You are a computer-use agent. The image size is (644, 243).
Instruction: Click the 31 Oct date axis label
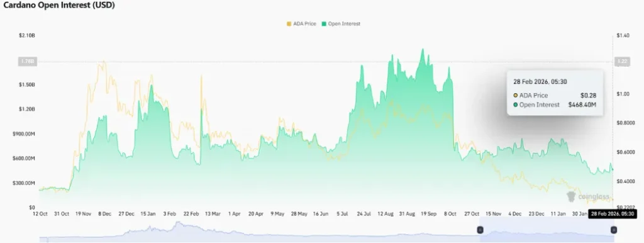click(x=62, y=214)
